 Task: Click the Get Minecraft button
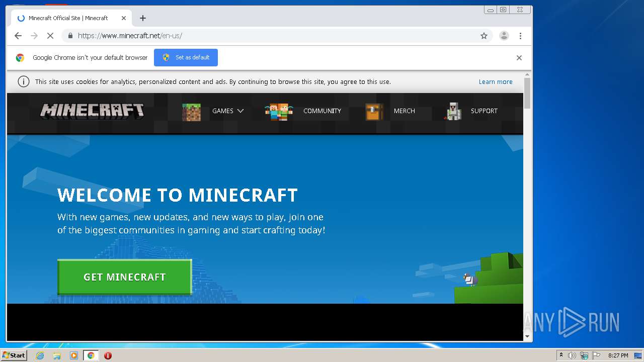pyautogui.click(x=125, y=277)
